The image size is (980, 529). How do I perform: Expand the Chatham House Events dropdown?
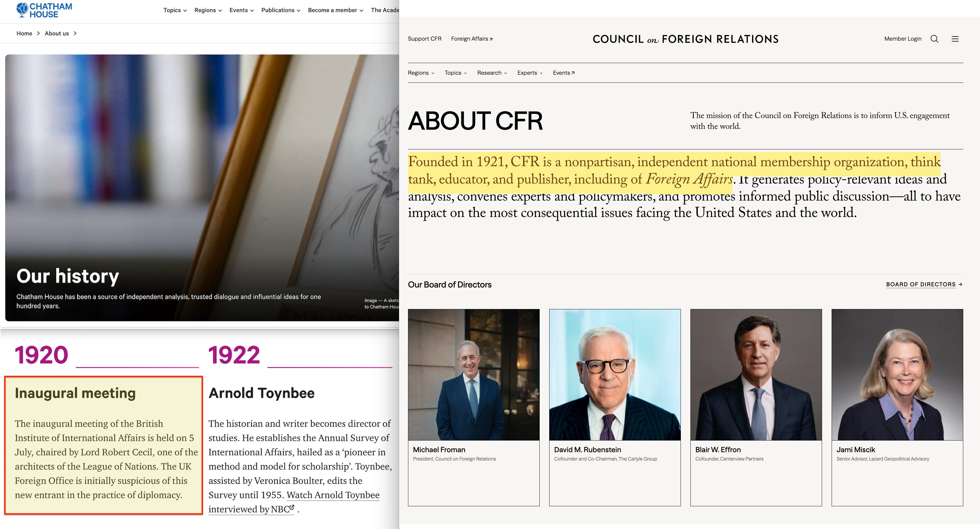click(242, 10)
